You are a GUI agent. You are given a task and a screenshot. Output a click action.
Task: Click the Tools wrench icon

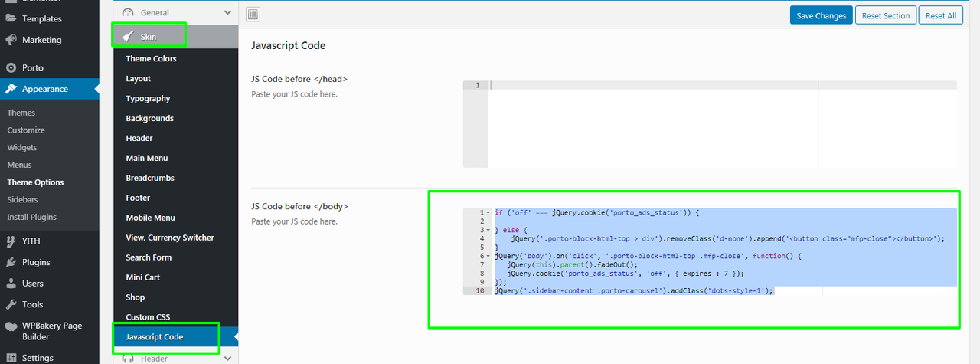(x=11, y=305)
